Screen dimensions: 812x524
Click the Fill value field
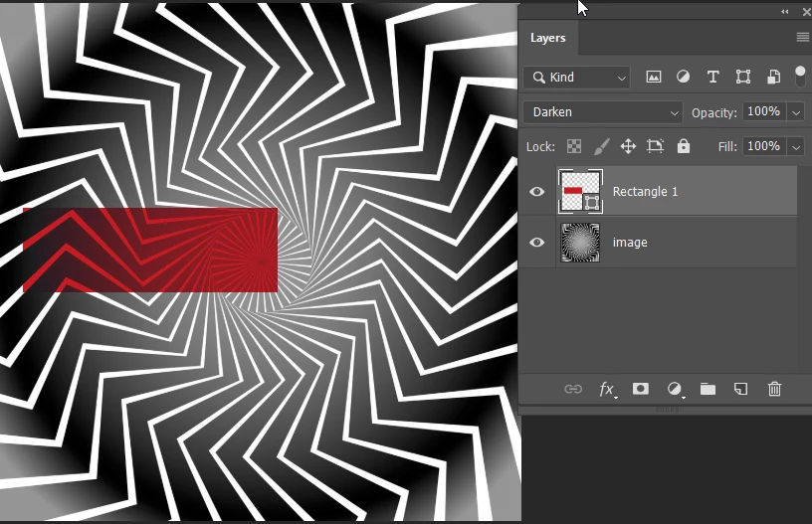click(x=764, y=146)
